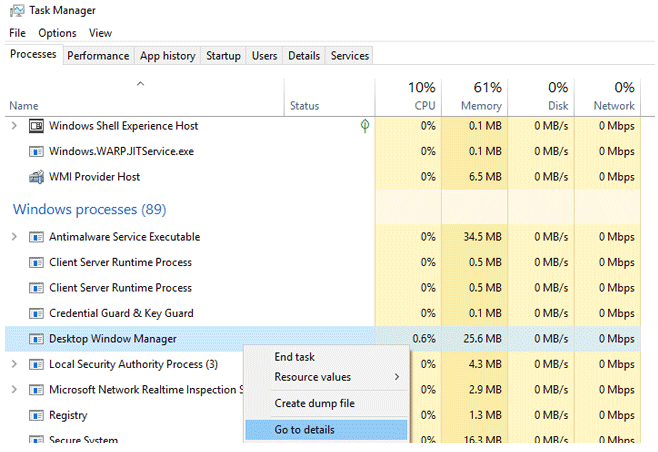
Task: Expand the Windows Shell Experience Host row
Action: click(14, 125)
